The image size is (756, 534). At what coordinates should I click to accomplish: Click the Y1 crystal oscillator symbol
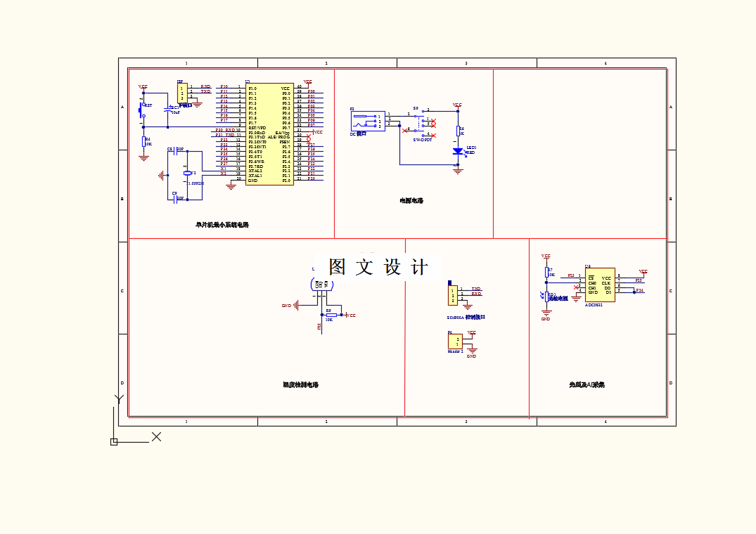(x=187, y=173)
